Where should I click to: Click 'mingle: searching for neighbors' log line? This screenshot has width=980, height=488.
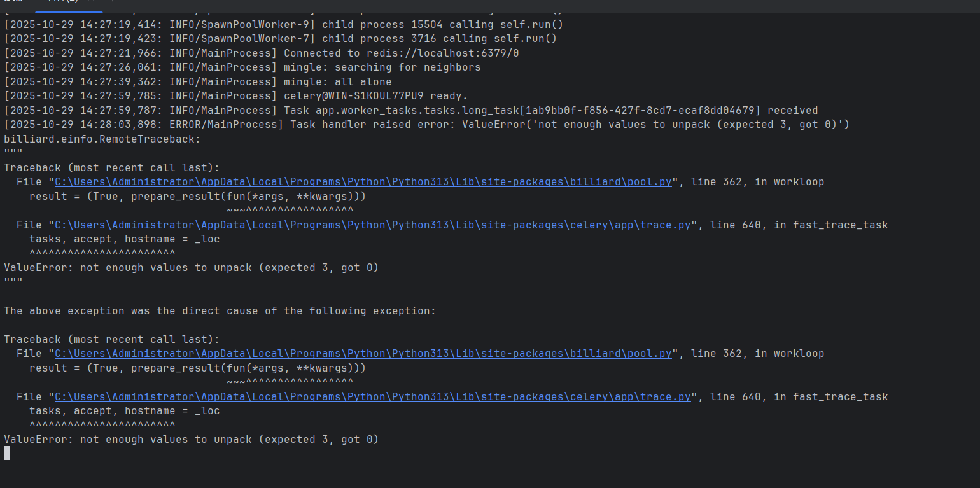click(242, 67)
